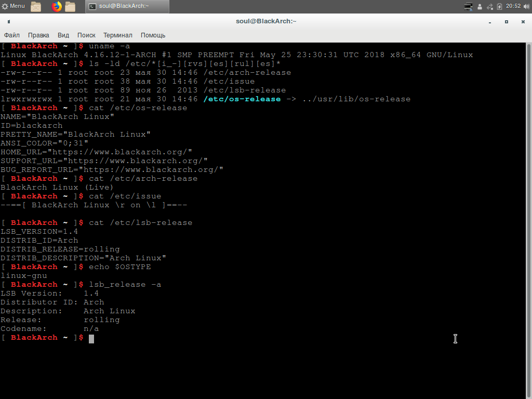Open the Помощь menu
The width and height of the screenshot is (532, 399).
coord(153,35)
